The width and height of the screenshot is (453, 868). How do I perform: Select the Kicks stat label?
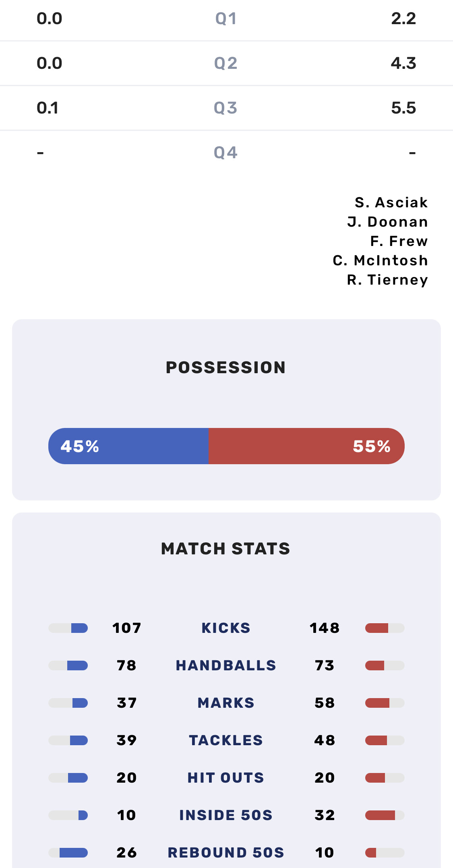(x=226, y=628)
